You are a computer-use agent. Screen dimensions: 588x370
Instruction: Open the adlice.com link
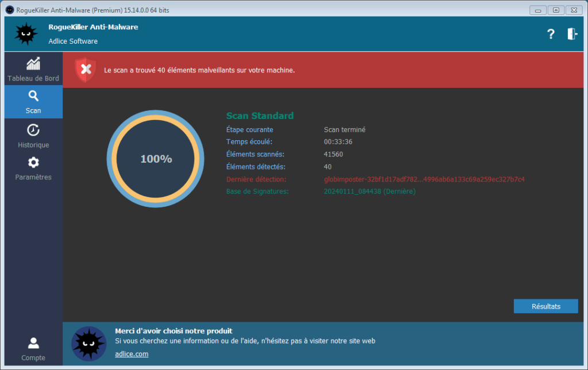[131, 354]
